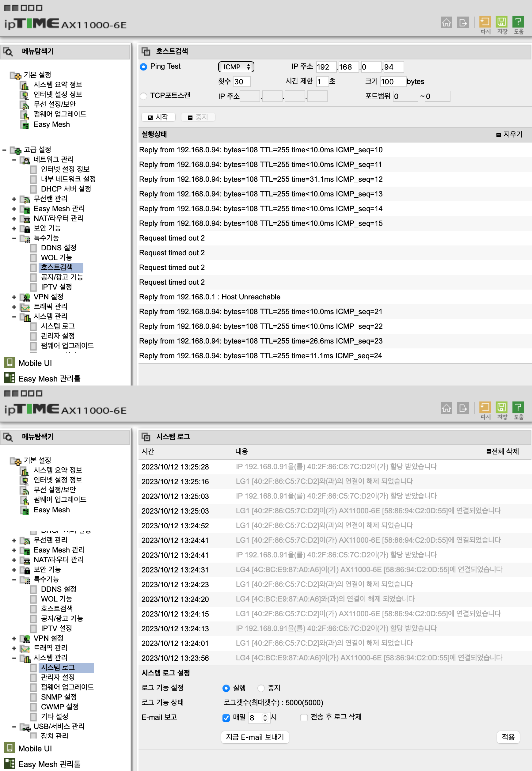Collapse the 네트워크 관리 tree node

[14, 160]
